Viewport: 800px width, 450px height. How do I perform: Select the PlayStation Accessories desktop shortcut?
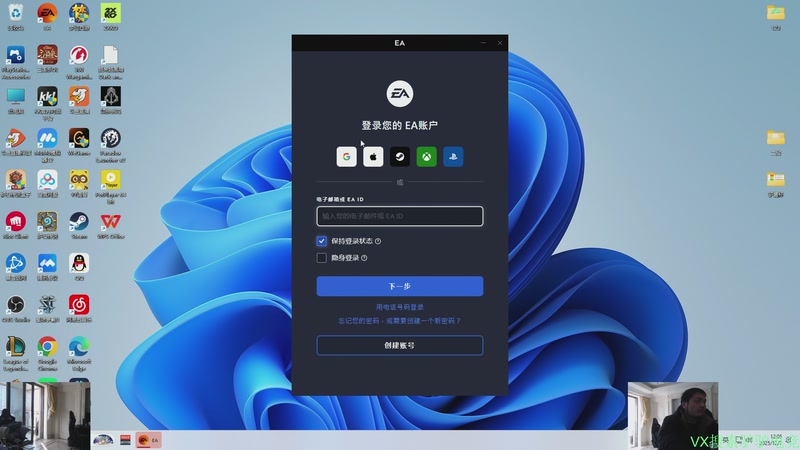point(16,62)
